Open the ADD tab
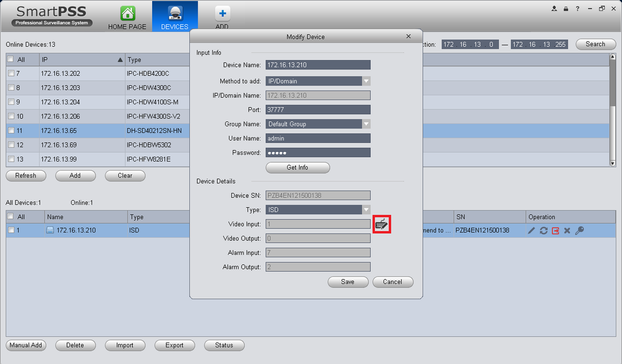This screenshot has width=622, height=364. 222,17
